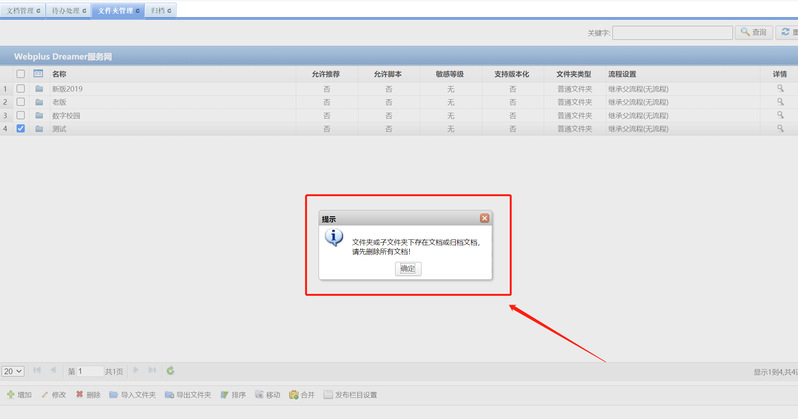This screenshot has width=798, height=419.
Task: Click the 合并 merge icon
Action: click(294, 395)
